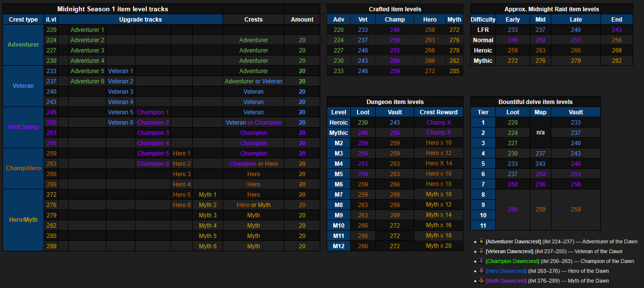Click the Crafted item levels table title
Viewport: 644px width, 288px height.
[394, 9]
